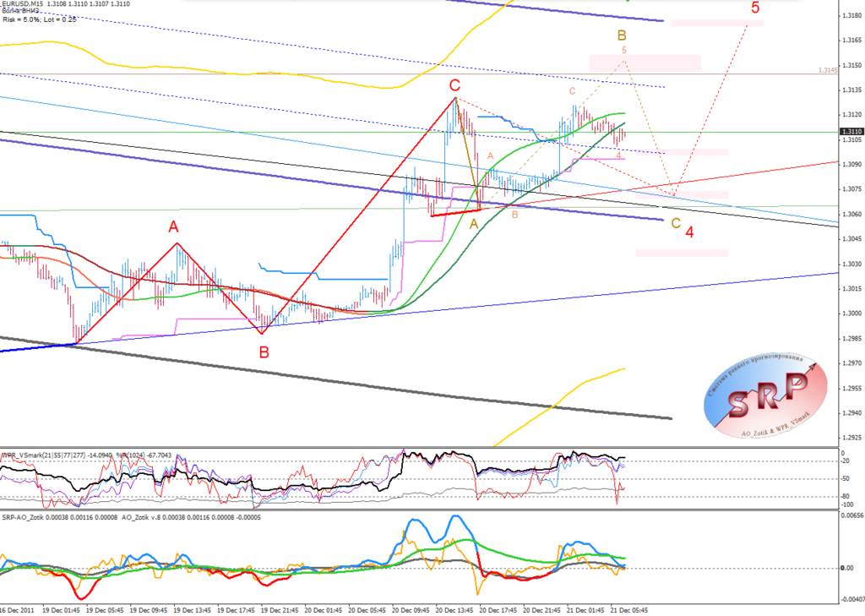The image size is (865, 616).
Task: Select the gold C label beside red 4
Action: [x=676, y=224]
